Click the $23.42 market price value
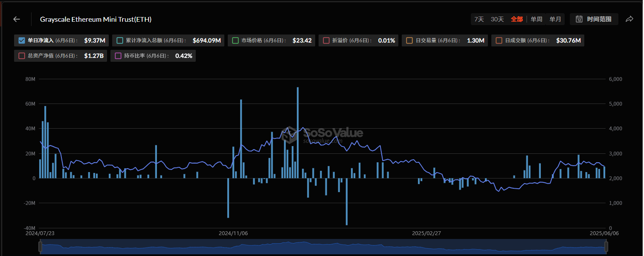The width and height of the screenshot is (644, 256). click(302, 41)
